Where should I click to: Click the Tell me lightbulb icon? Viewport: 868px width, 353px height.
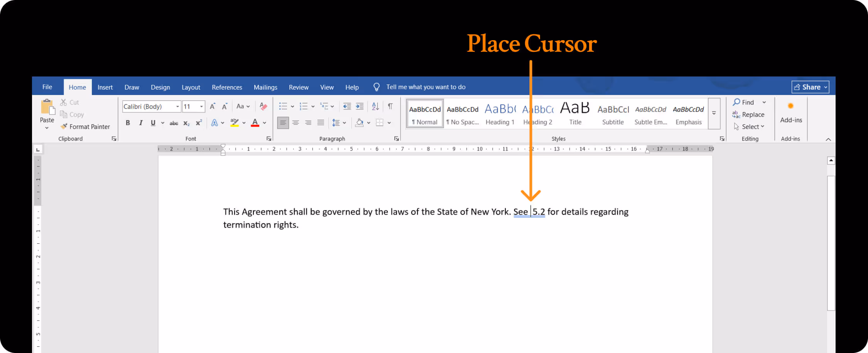(x=377, y=87)
